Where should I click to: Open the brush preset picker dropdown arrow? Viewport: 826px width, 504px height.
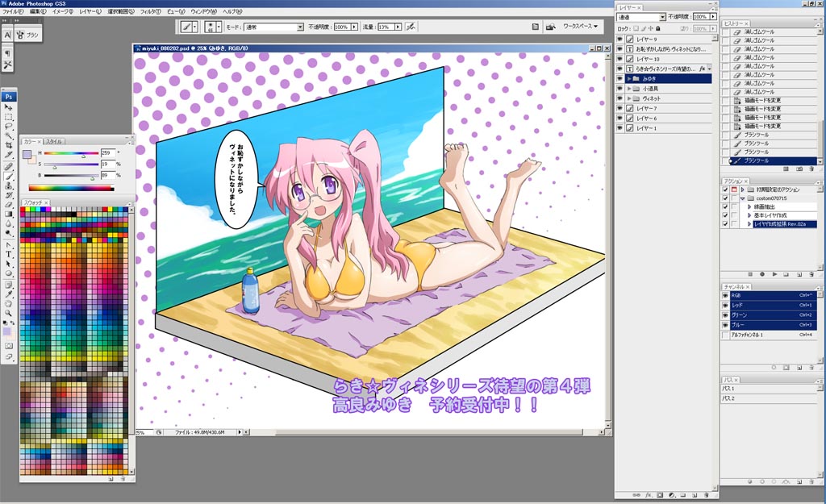coord(219,27)
